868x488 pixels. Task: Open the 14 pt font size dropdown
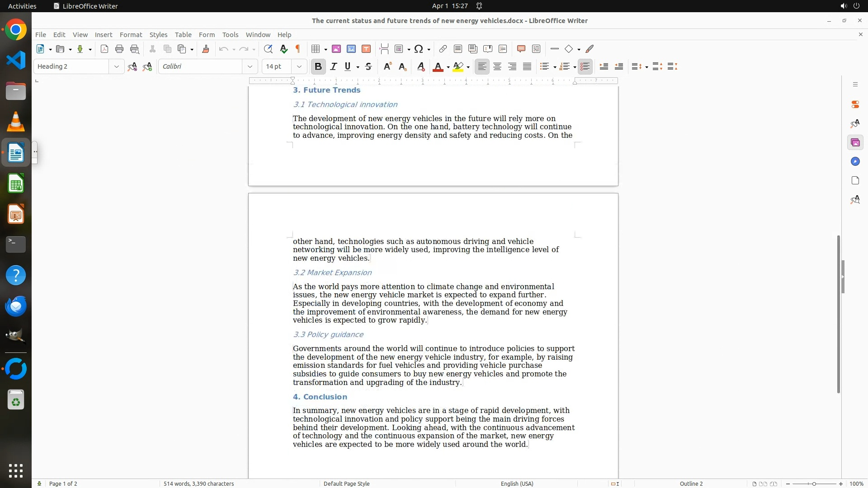pyautogui.click(x=299, y=67)
